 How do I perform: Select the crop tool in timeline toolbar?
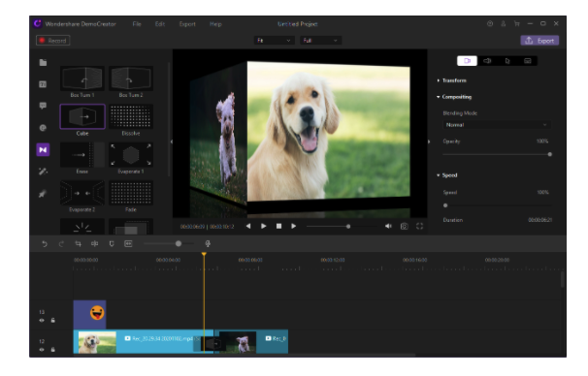pyautogui.click(x=78, y=244)
